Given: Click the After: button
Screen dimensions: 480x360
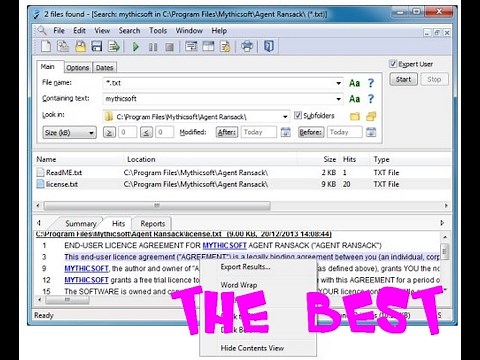Looking at the screenshot, I should click(x=227, y=132).
